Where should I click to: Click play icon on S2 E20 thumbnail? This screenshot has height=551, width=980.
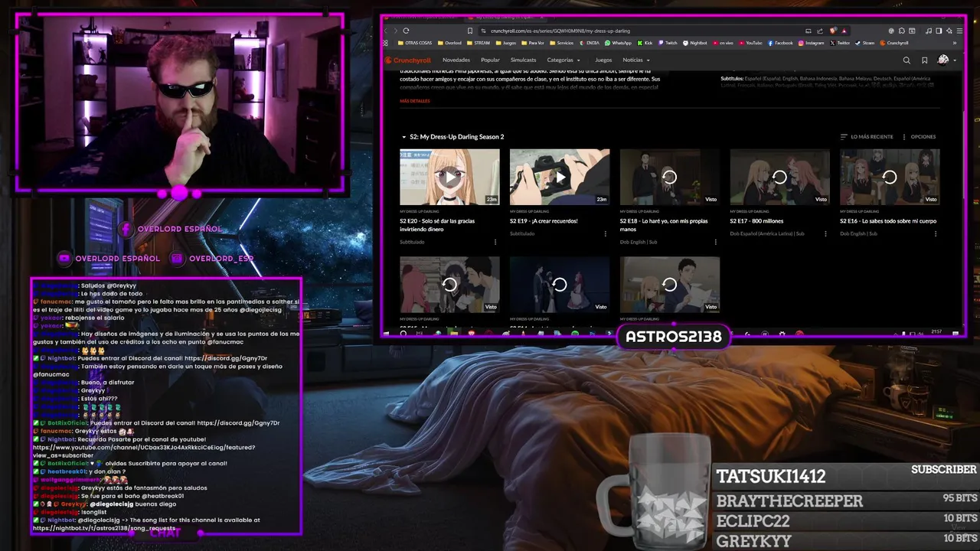[x=449, y=178]
